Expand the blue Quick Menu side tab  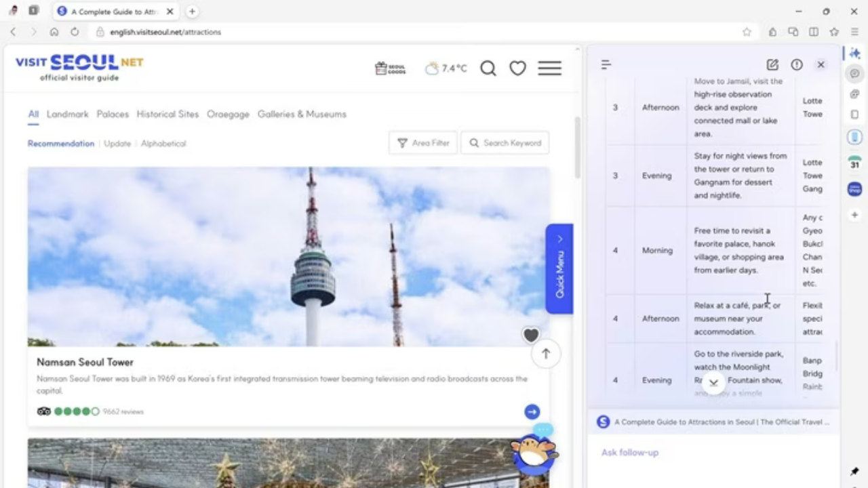pyautogui.click(x=559, y=268)
